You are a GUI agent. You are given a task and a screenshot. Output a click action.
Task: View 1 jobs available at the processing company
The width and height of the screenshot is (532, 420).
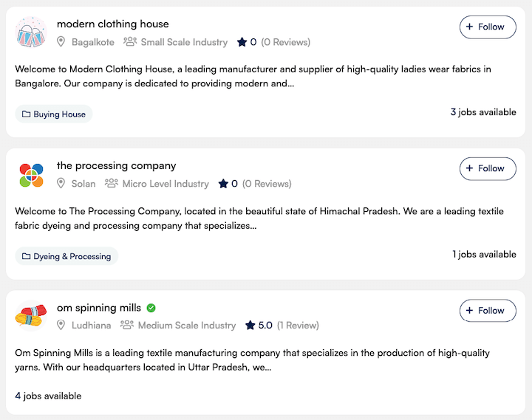(x=484, y=255)
